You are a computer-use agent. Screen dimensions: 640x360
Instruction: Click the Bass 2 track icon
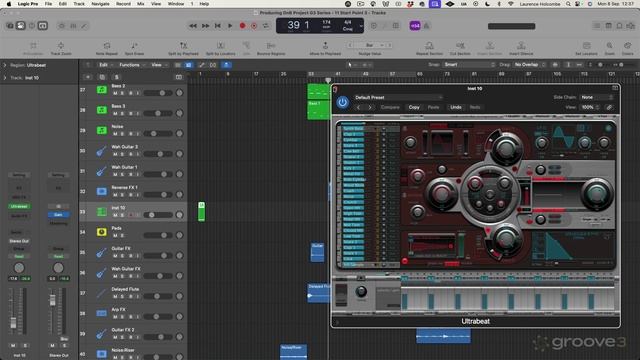click(x=102, y=90)
